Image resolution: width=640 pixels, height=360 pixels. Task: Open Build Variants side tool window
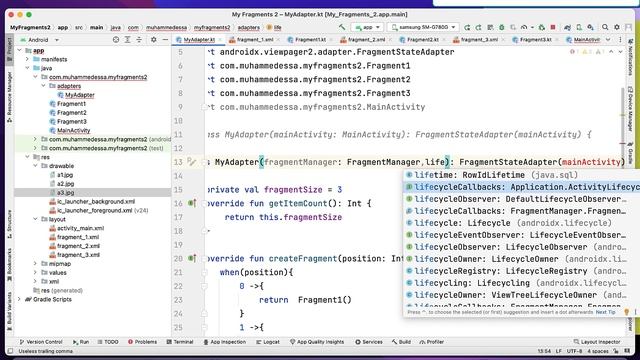coord(10,311)
